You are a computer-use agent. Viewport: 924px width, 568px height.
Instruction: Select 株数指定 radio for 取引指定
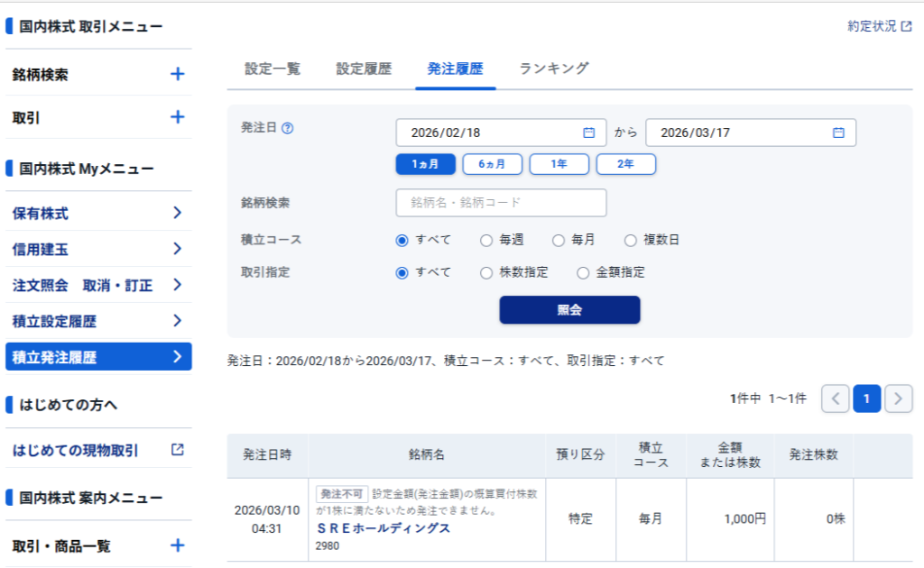point(486,272)
